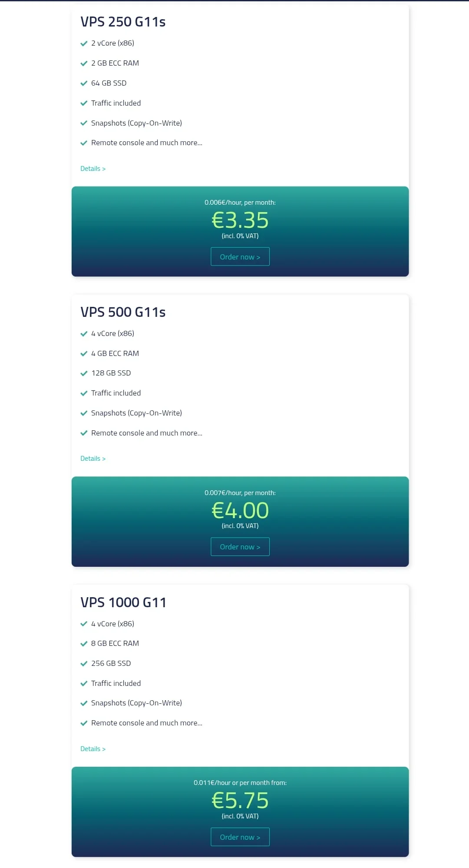Click checkmark beside 128 GB SSD
The width and height of the screenshot is (469, 868).
click(x=84, y=373)
